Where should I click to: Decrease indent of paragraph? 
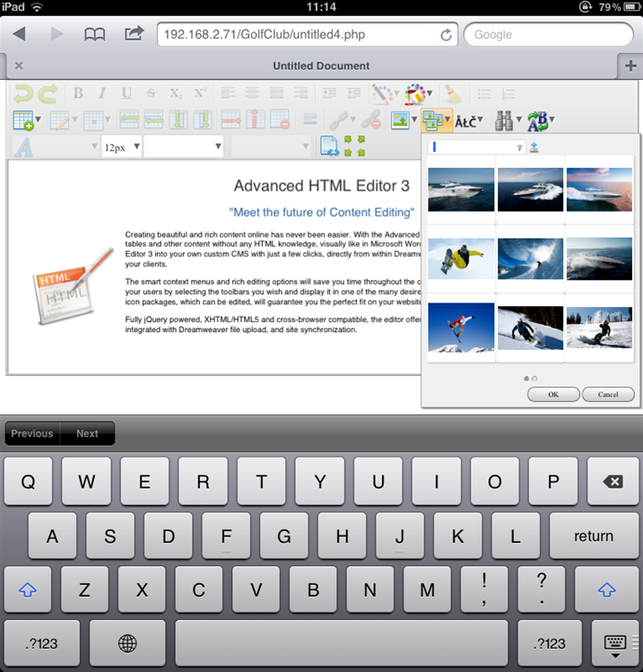354,93
